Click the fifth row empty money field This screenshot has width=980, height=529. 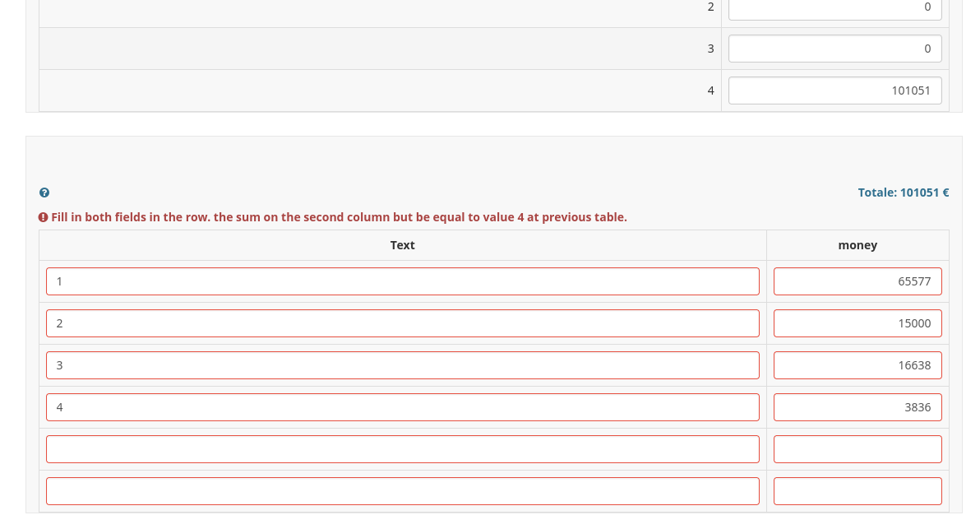coord(857,449)
